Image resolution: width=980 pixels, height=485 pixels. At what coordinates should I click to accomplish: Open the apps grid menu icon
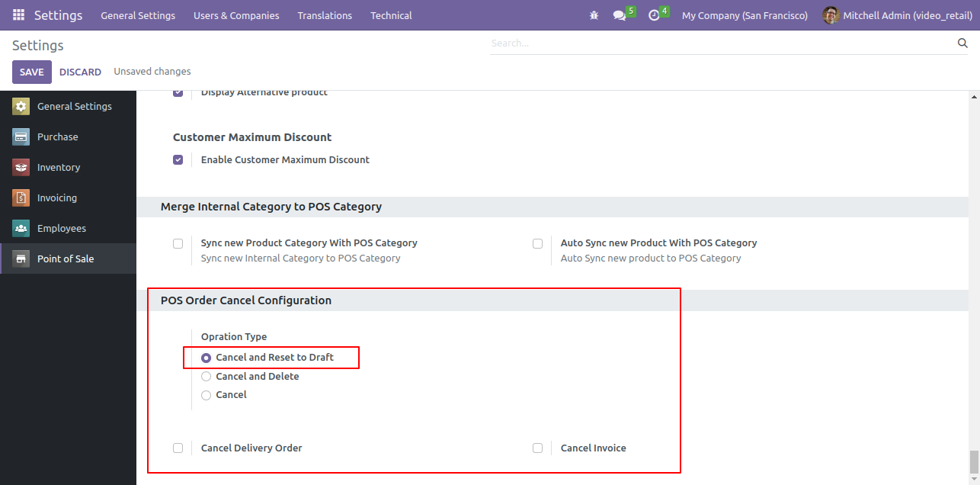18,15
